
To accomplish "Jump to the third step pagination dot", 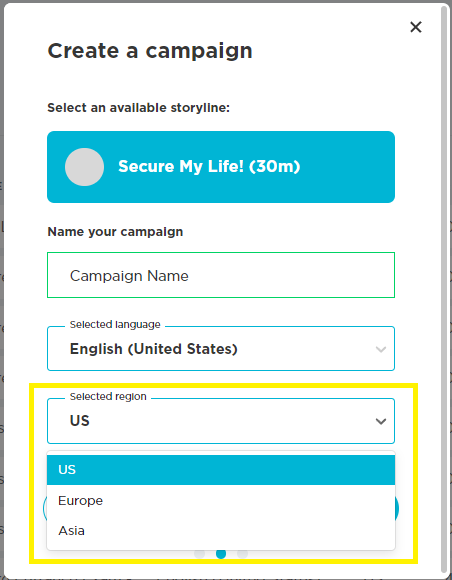I will tap(242, 554).
